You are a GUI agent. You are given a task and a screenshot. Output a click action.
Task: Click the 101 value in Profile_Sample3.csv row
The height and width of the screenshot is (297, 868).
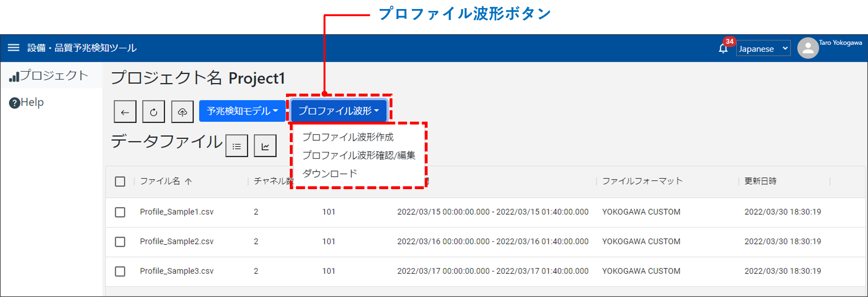329,271
